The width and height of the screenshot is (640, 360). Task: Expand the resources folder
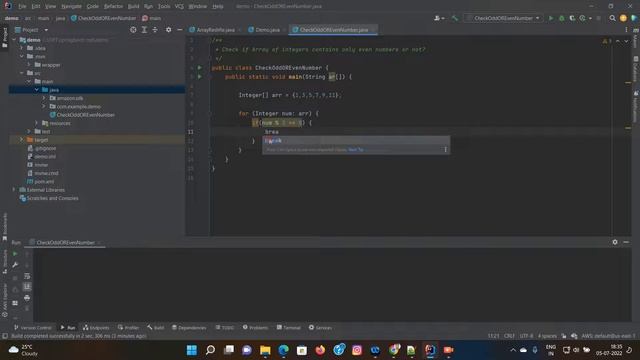[x=36, y=123]
